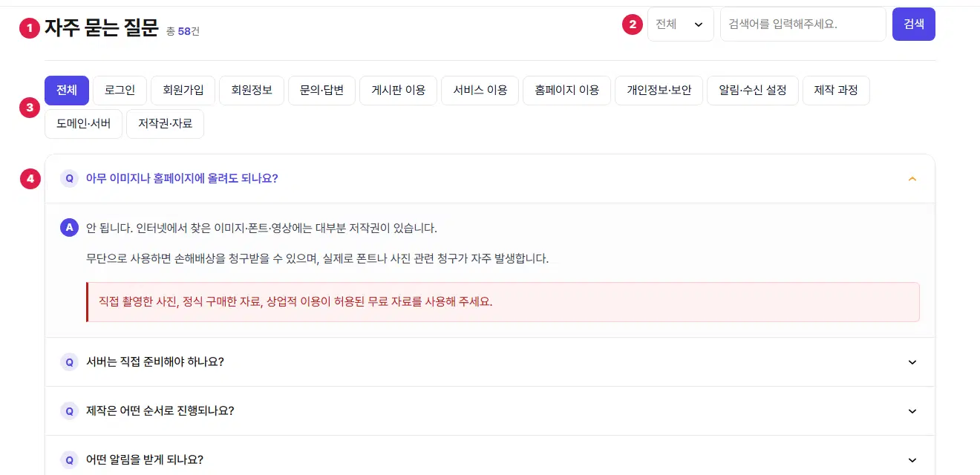Select the 회원정보 category tab
Viewport: 980px width, 475px height.
point(252,91)
